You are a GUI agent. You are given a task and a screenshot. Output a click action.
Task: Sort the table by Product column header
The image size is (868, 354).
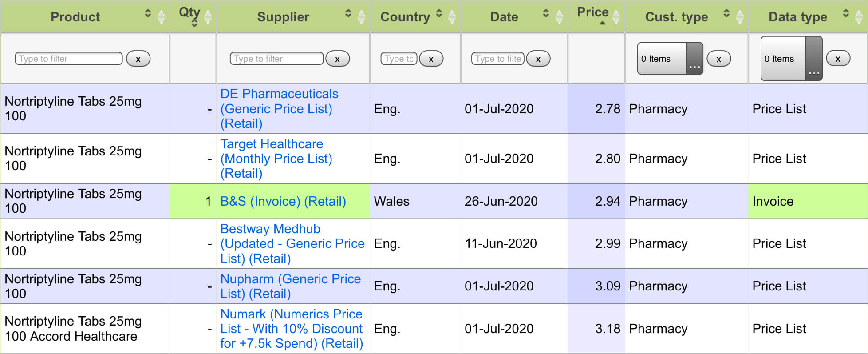[x=75, y=17]
